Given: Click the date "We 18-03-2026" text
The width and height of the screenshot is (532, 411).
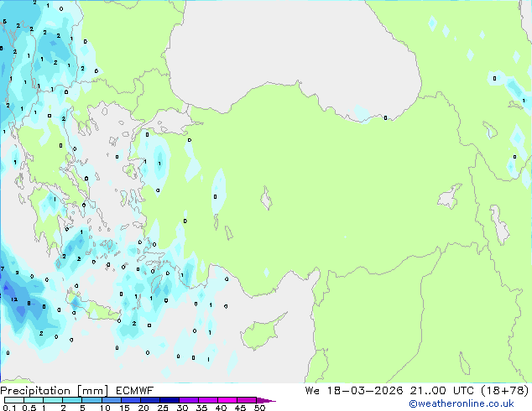Looking at the screenshot, I should 354,391.
